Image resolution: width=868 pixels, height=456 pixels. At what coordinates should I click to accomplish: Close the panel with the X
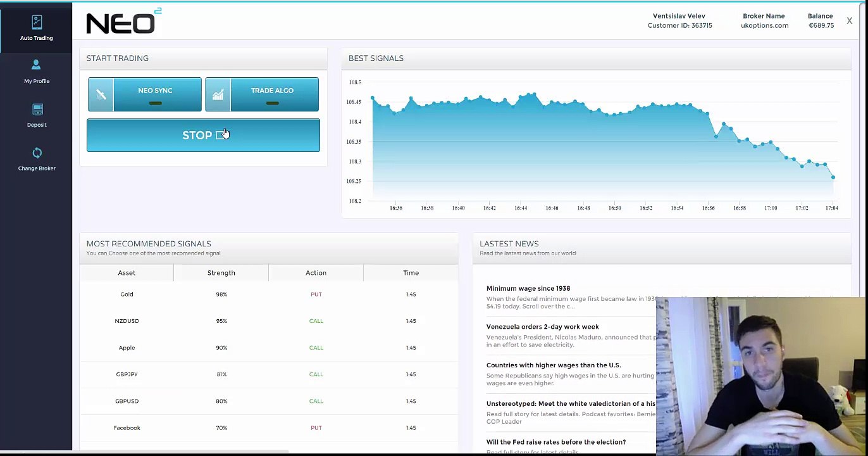[x=849, y=21]
